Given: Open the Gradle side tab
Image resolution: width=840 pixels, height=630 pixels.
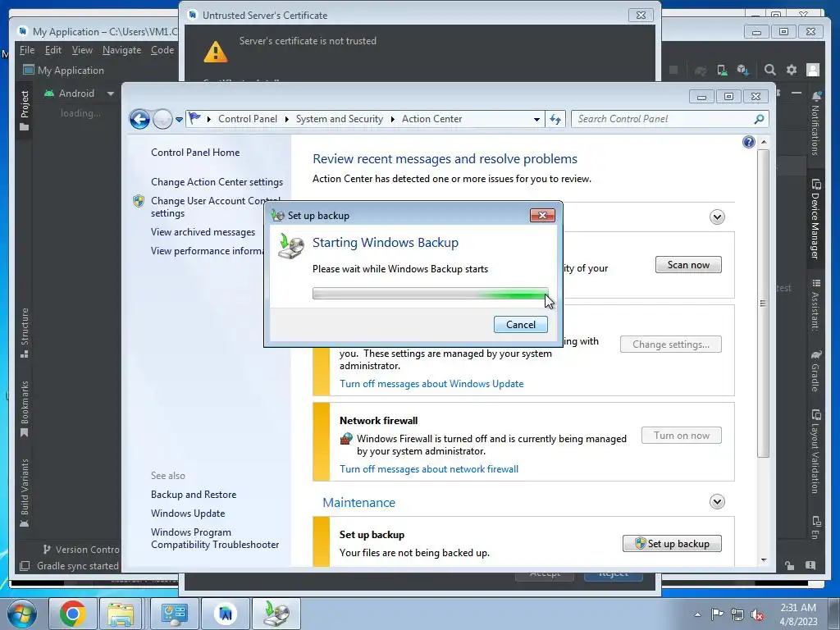Looking at the screenshot, I should click(x=815, y=371).
